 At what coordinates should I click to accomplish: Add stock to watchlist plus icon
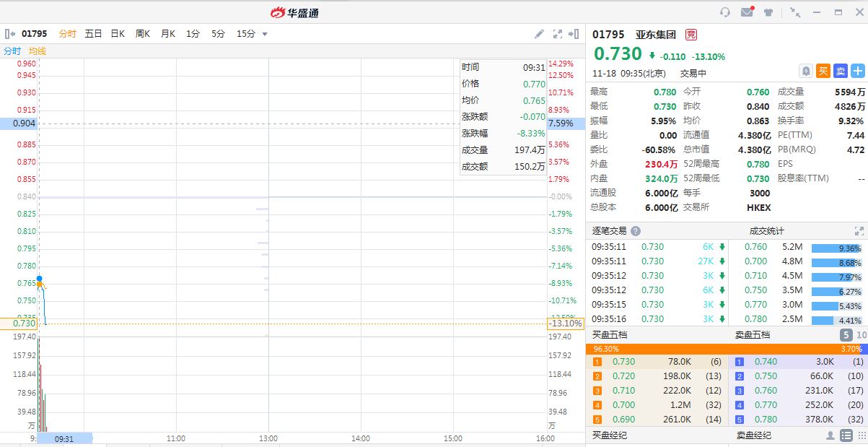pyautogui.click(x=857, y=71)
